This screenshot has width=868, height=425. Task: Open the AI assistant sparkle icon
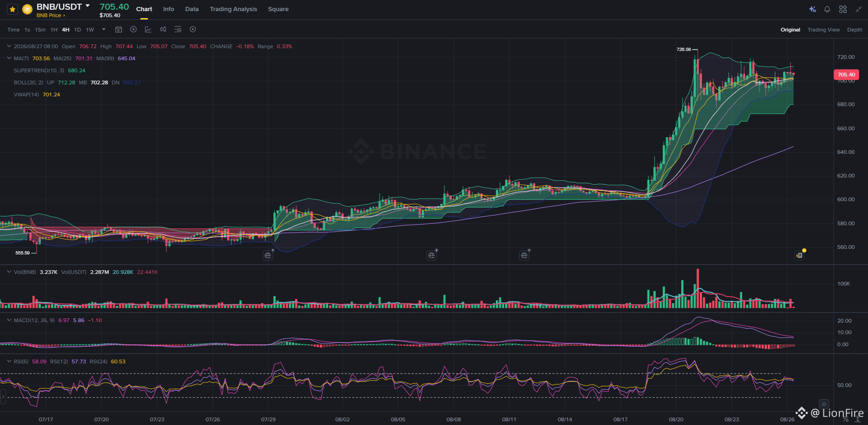(812, 9)
